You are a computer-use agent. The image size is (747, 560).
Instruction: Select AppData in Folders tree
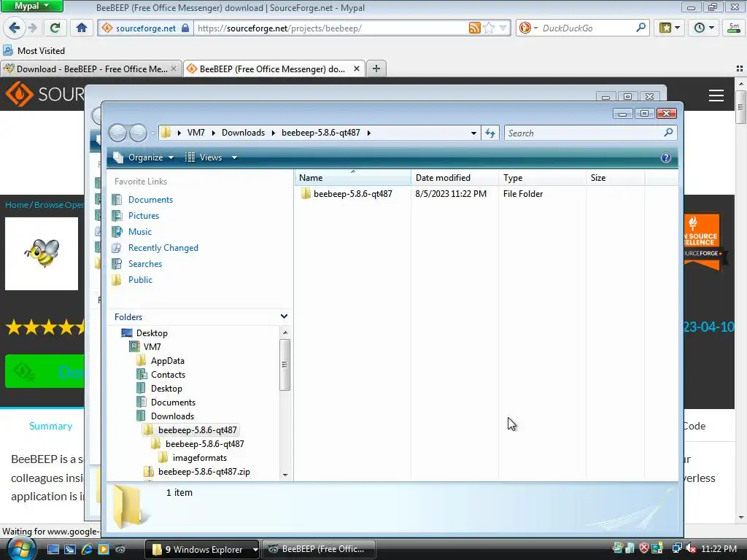point(167,361)
